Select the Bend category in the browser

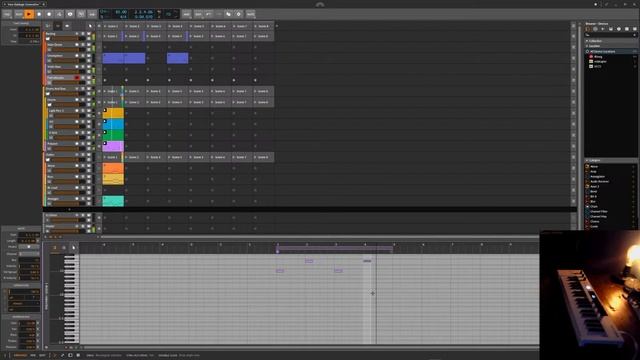[593, 191]
